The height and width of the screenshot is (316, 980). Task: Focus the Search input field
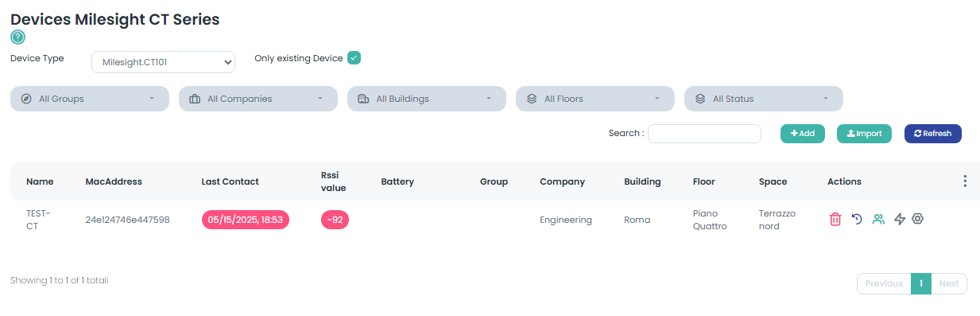coord(704,134)
